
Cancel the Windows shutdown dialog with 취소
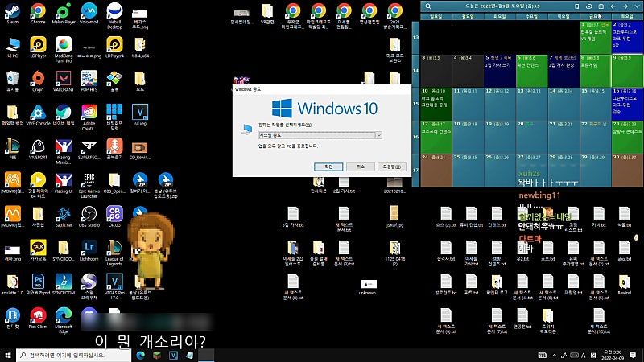(360, 167)
